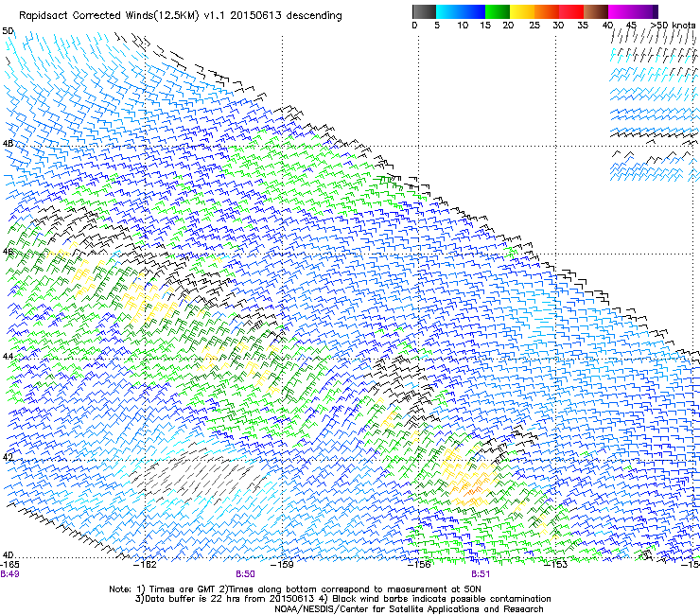
Task: Click the legend value '40'
Action: pos(607,26)
